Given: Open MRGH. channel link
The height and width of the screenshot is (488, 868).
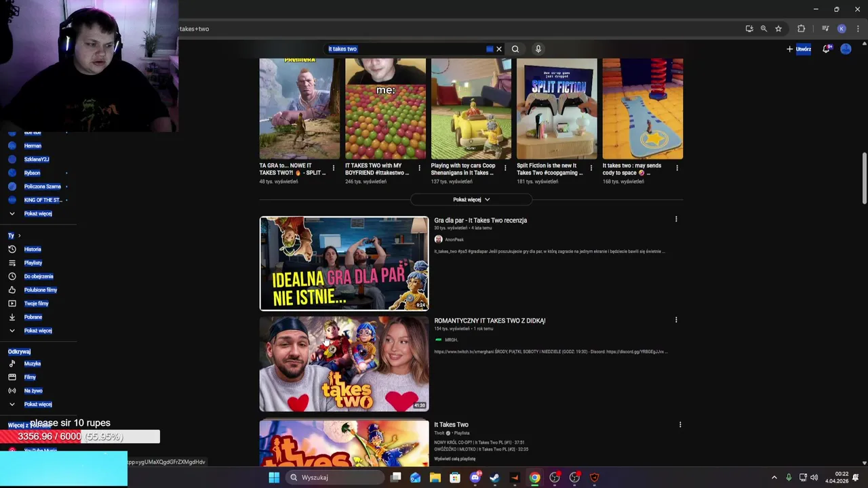Looking at the screenshot, I should [x=451, y=340].
